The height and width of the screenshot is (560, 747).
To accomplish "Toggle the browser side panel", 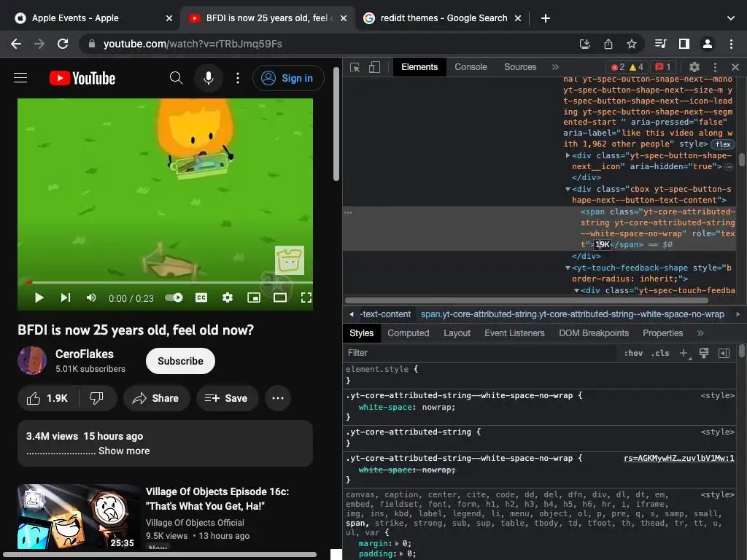I will (x=684, y=44).
